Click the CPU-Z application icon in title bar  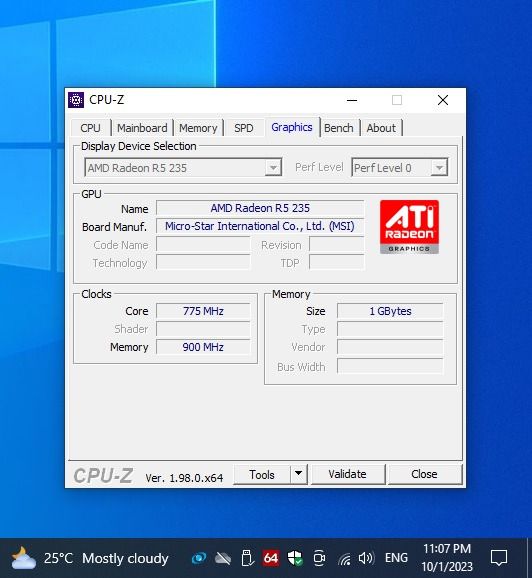click(x=76, y=100)
